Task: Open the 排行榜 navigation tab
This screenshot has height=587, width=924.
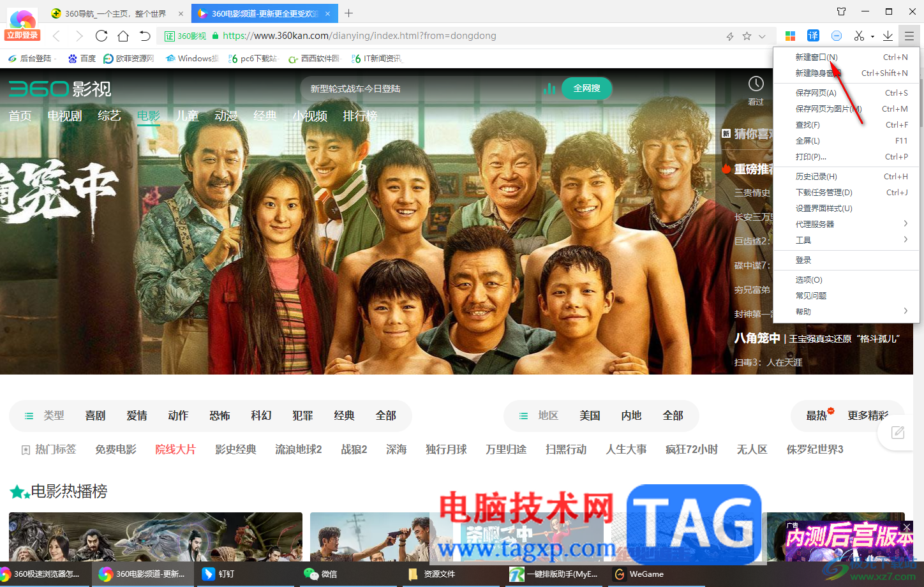Action: pyautogui.click(x=360, y=116)
